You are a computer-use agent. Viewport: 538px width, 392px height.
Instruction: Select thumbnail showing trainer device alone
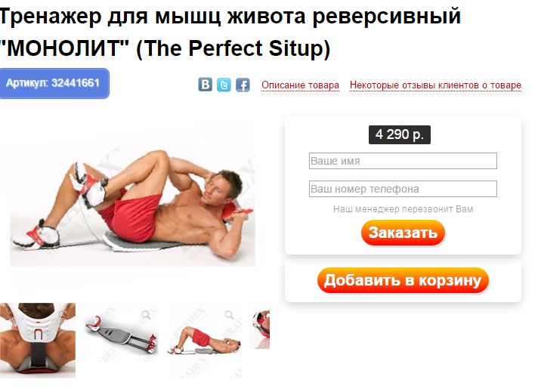pos(122,340)
